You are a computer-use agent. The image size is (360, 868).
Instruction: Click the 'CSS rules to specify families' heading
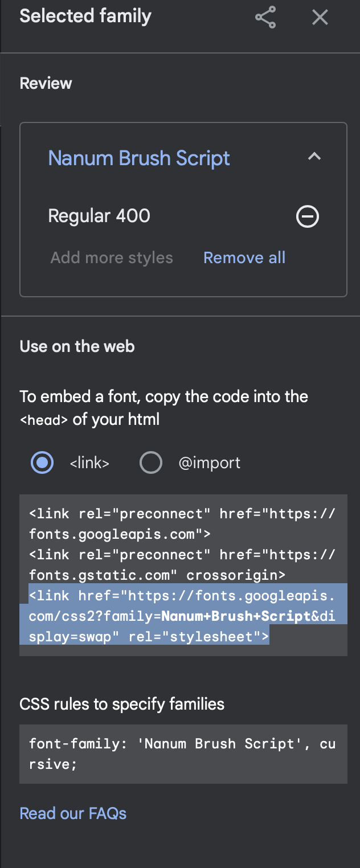point(122,705)
